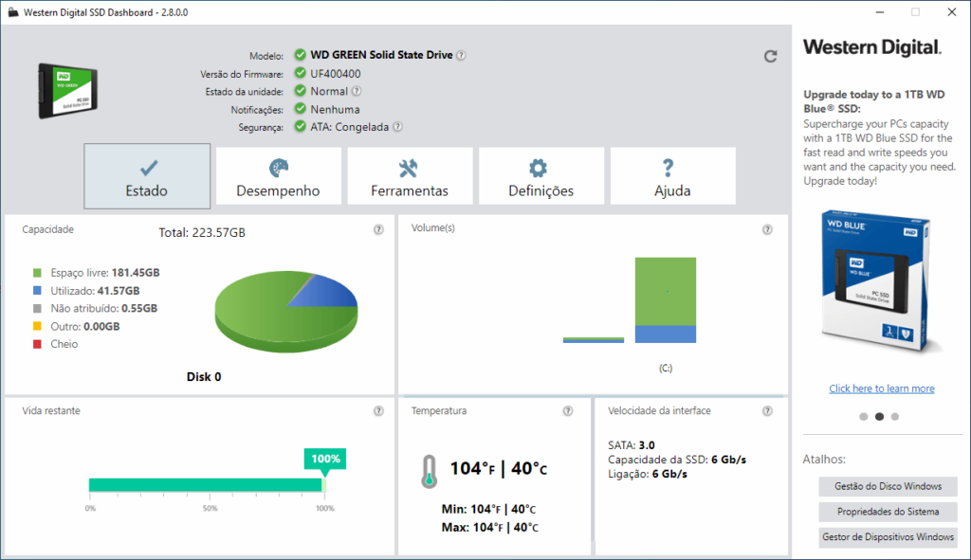Select the third carousel dot in ad panel
Viewport: 971px width, 560px height.
[895, 416]
